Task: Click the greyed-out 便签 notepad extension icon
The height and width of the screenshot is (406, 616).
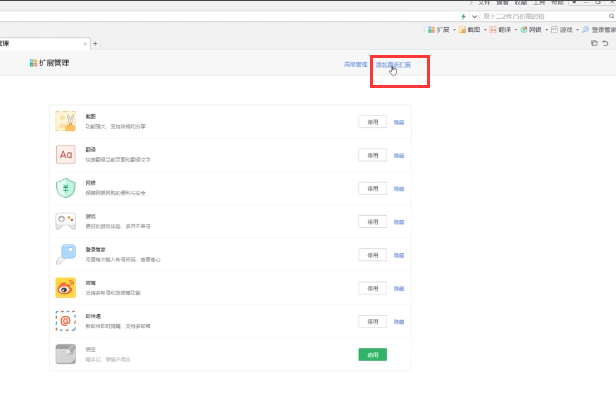Action: point(66,354)
